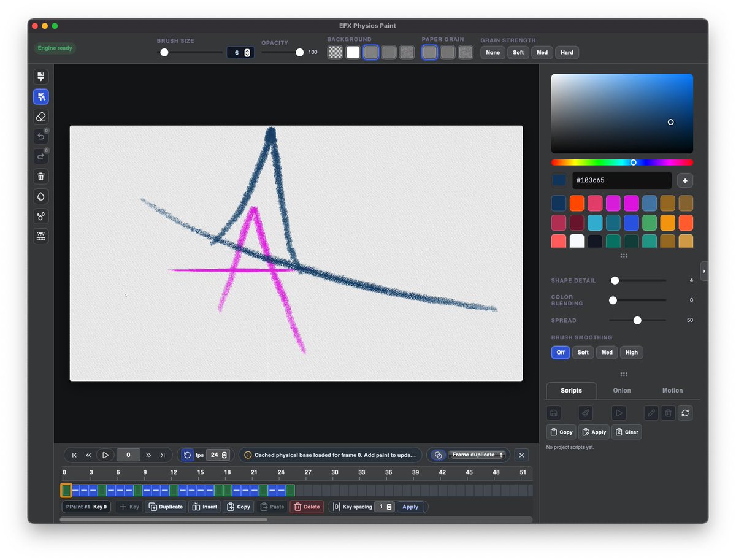Apply the key spacing
Viewport: 736px width, 560px height.
pyautogui.click(x=410, y=507)
